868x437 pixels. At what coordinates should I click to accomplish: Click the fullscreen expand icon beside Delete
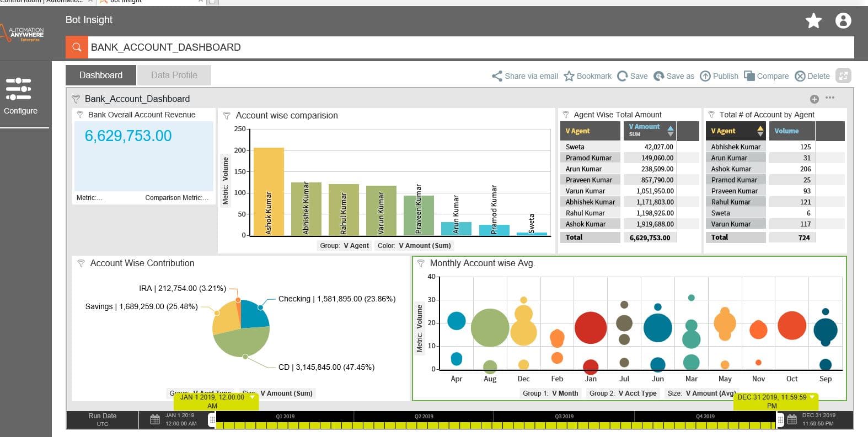[x=843, y=76]
